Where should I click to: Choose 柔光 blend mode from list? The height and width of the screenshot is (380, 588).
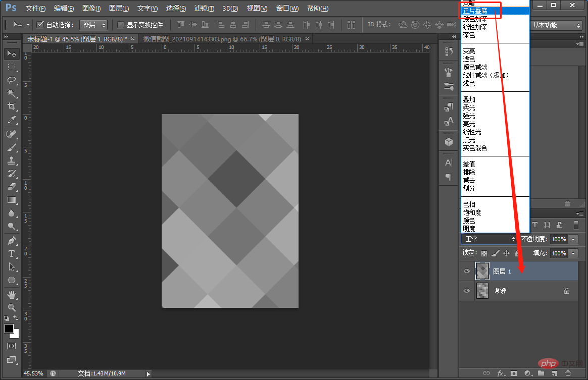pos(469,107)
